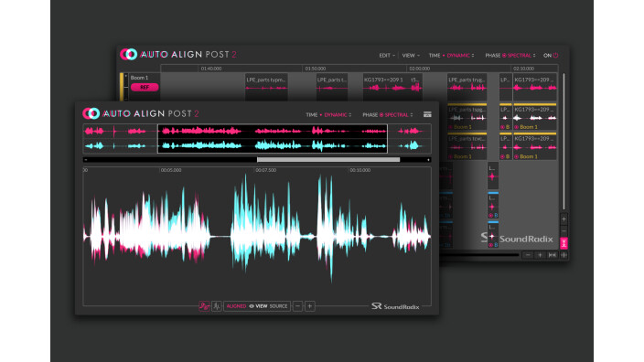Image resolution: width=644 pixels, height=362 pixels.
Task: Open the EDIT menu in back window
Action: click(x=386, y=56)
